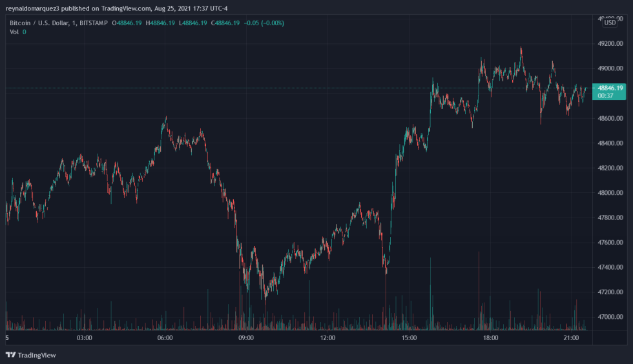
Task: Click the 48000.00 price axis label
Action: point(610,192)
